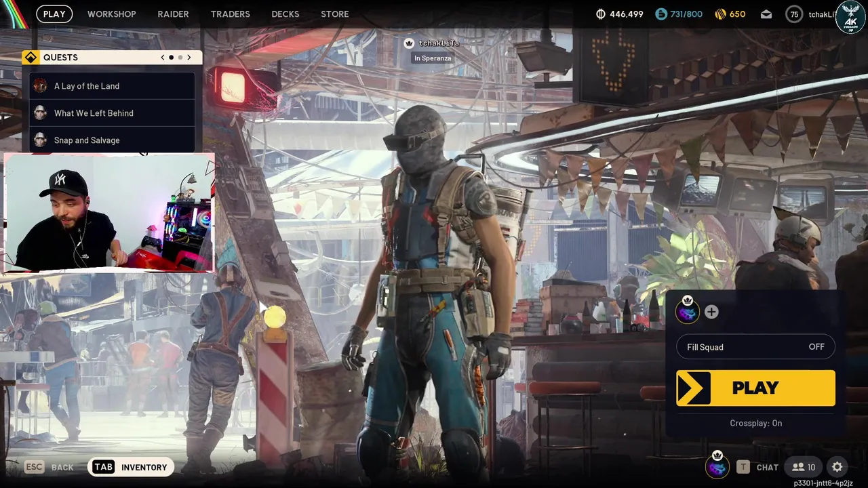This screenshot has width=868, height=488.
Task: Click the yellow Quests diamond icon
Action: point(31,58)
